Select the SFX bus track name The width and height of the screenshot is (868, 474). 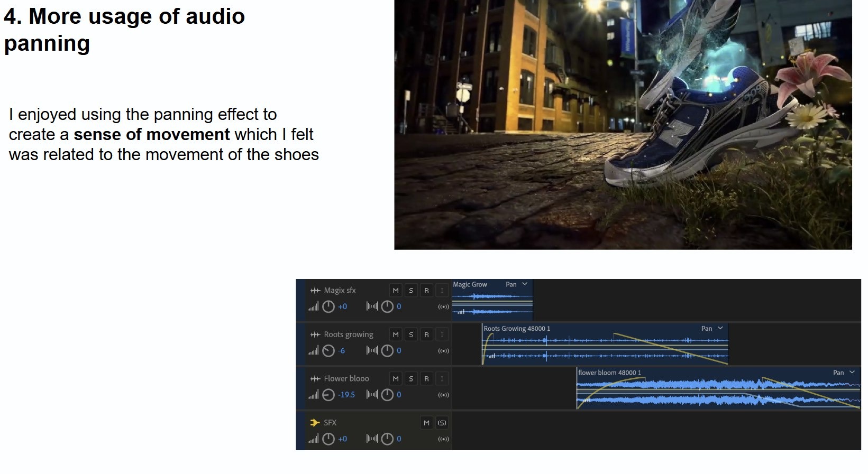pos(330,423)
